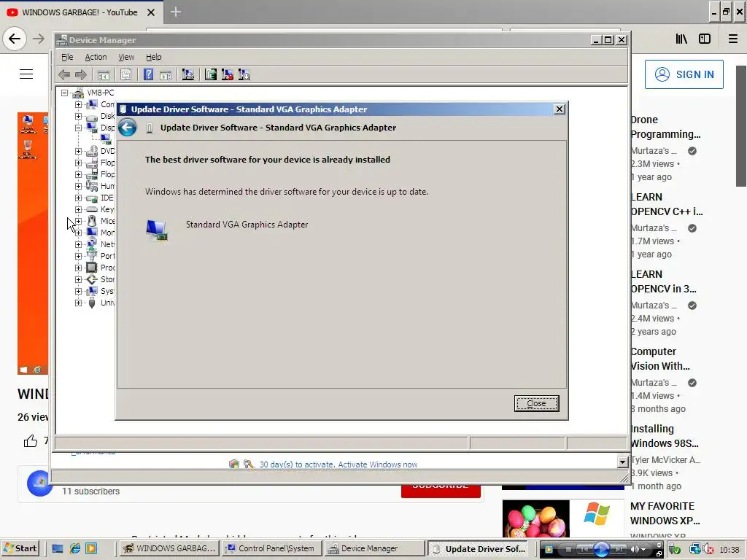
Task: Expand the Computer category node
Action: pyautogui.click(x=78, y=104)
